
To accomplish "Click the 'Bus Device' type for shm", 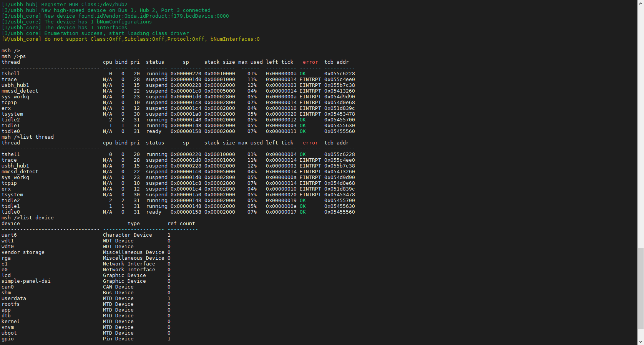I will (x=118, y=292).
